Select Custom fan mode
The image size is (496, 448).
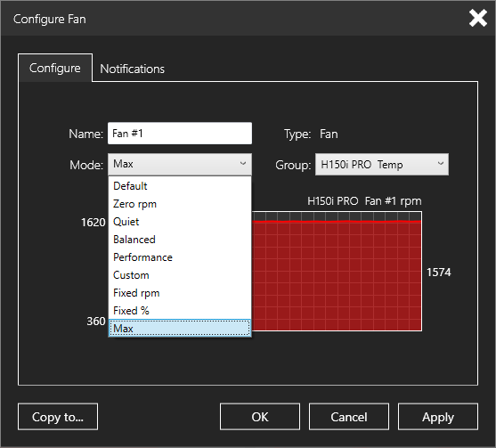(180, 275)
